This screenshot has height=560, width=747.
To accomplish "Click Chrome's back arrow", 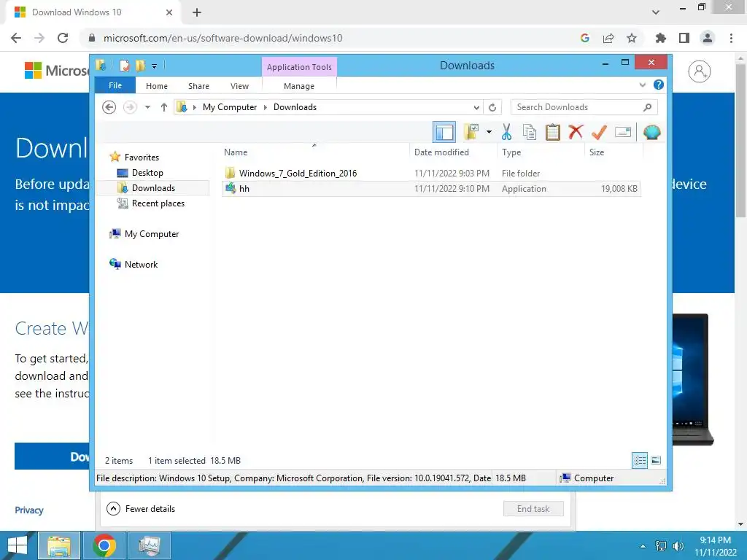I will pyautogui.click(x=16, y=38).
